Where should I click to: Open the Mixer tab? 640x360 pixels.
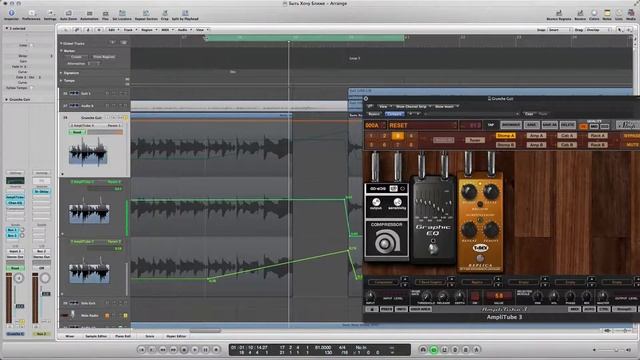pyautogui.click(x=70, y=336)
